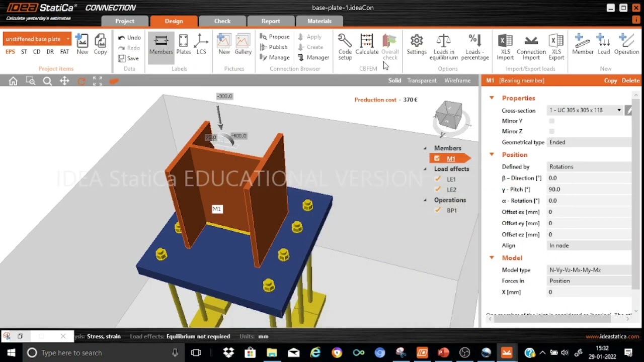This screenshot has width=644, height=362.
Task: Edit the γ - Pitch value field
Action: [589, 190]
